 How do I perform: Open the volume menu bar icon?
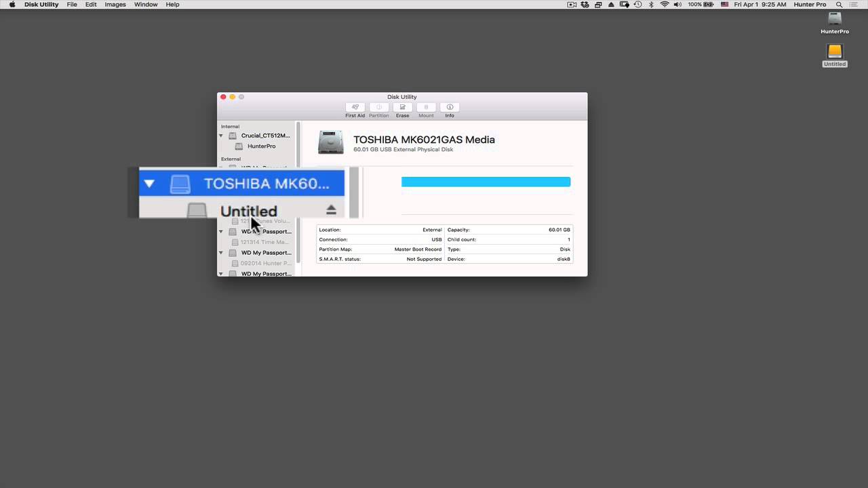click(x=677, y=5)
